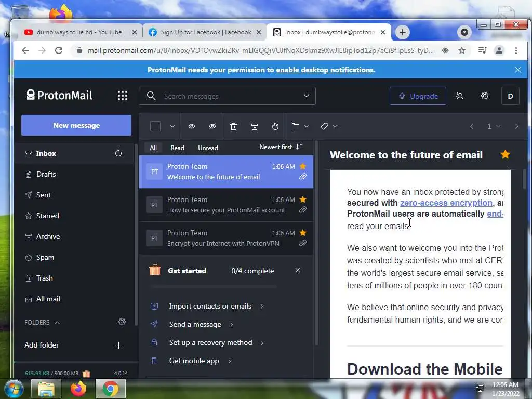Image resolution: width=532 pixels, height=399 pixels.
Task: Select the Read filter tab
Action: coord(178,148)
